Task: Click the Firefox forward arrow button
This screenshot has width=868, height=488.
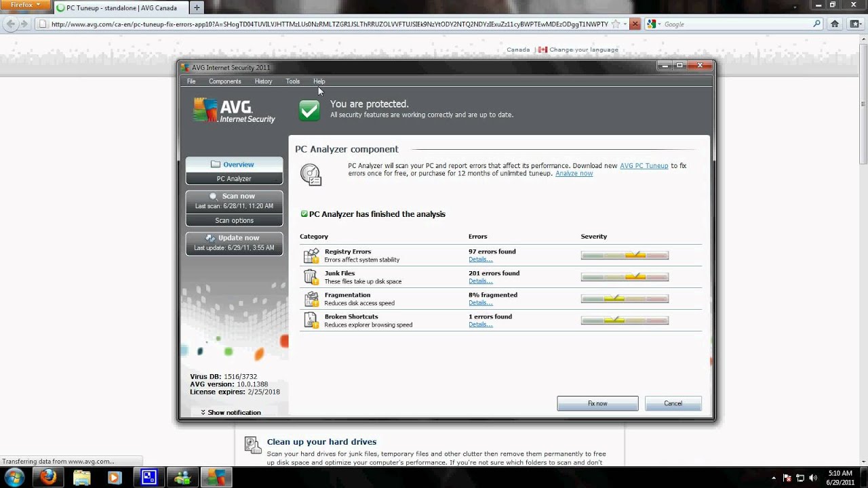Action: tap(24, 24)
